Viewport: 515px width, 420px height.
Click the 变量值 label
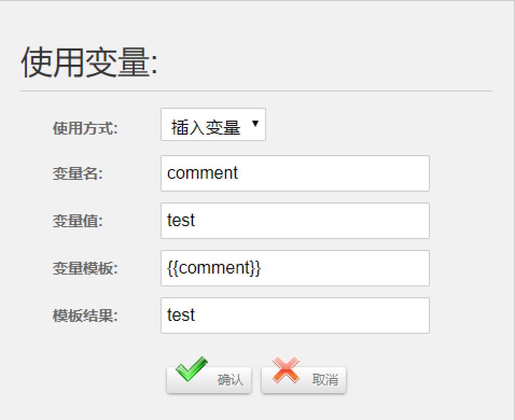click(x=78, y=220)
